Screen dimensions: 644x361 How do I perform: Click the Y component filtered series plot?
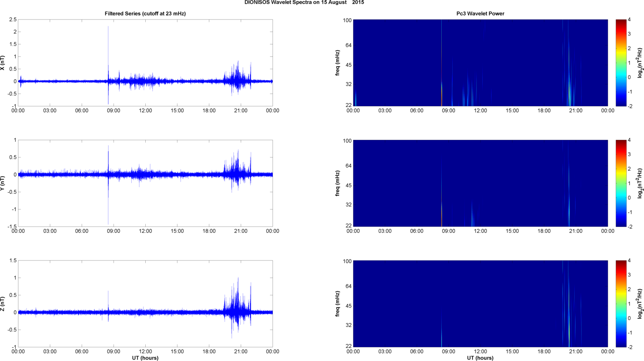click(x=145, y=183)
